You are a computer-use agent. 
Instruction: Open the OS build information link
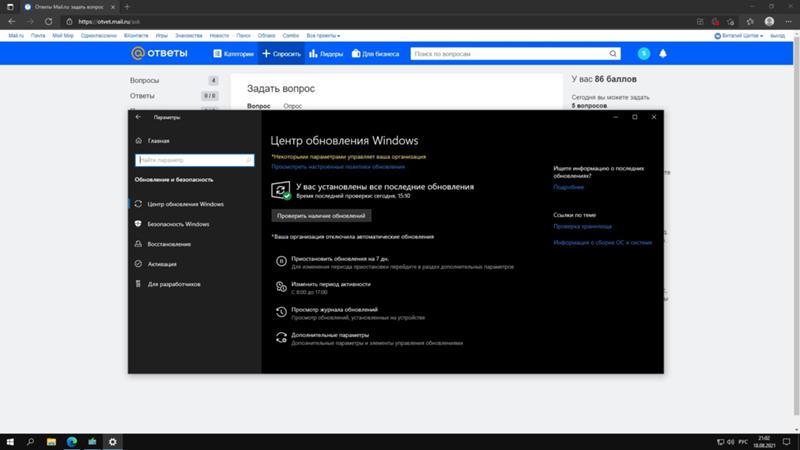click(603, 243)
